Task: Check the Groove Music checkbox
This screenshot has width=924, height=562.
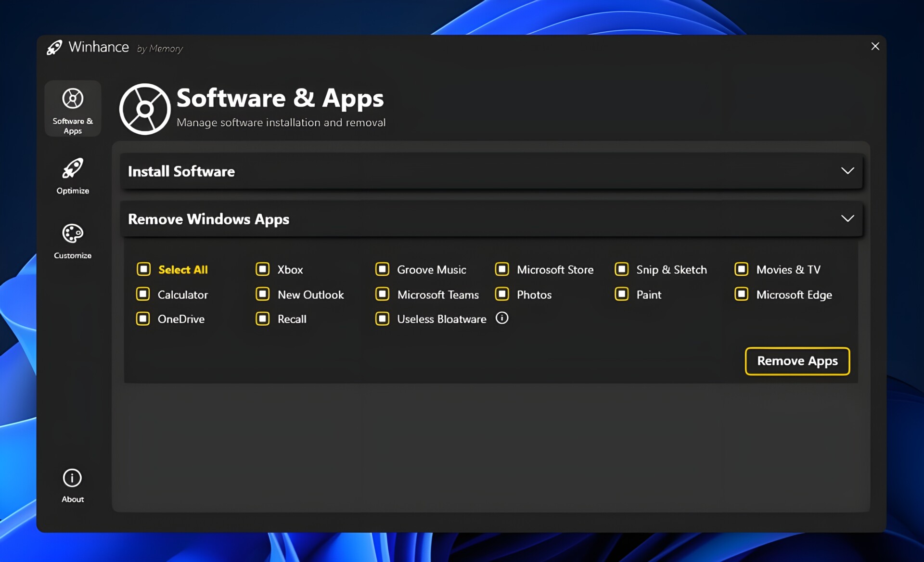Action: point(383,269)
